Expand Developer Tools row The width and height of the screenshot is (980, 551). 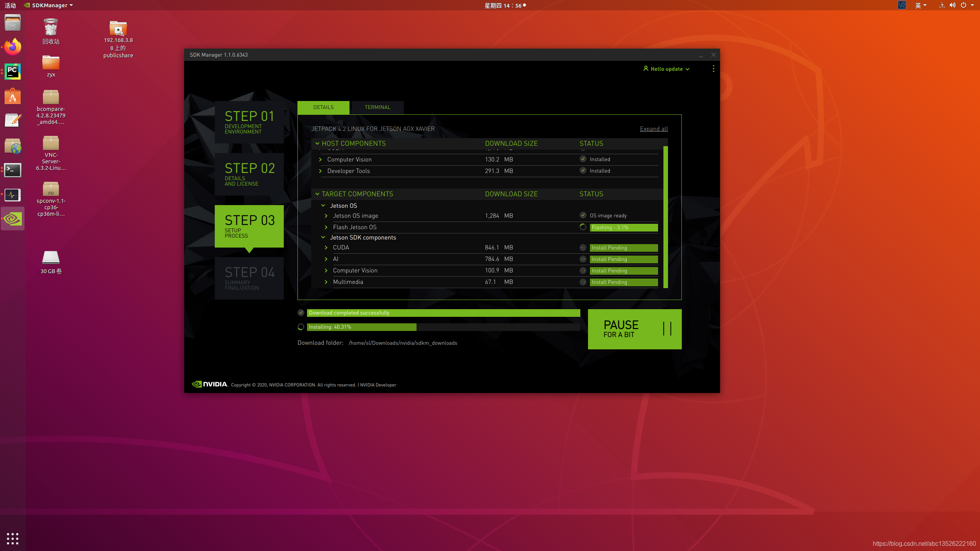click(x=320, y=171)
